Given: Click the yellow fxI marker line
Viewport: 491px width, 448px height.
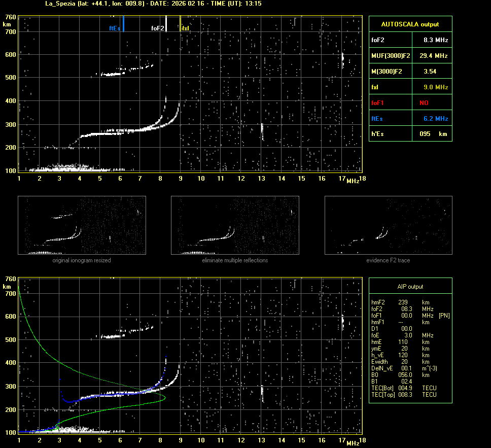Looking at the screenshot, I should point(181,24).
